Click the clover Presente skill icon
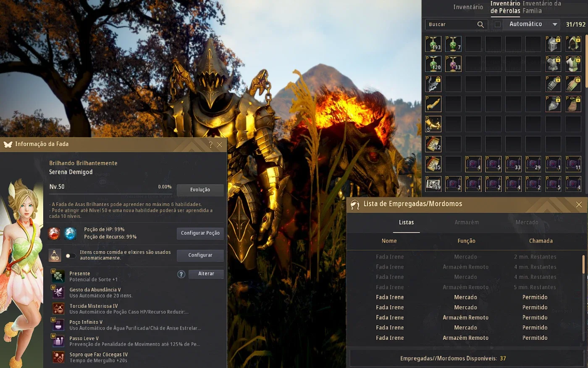The width and height of the screenshot is (588, 368). 58,276
